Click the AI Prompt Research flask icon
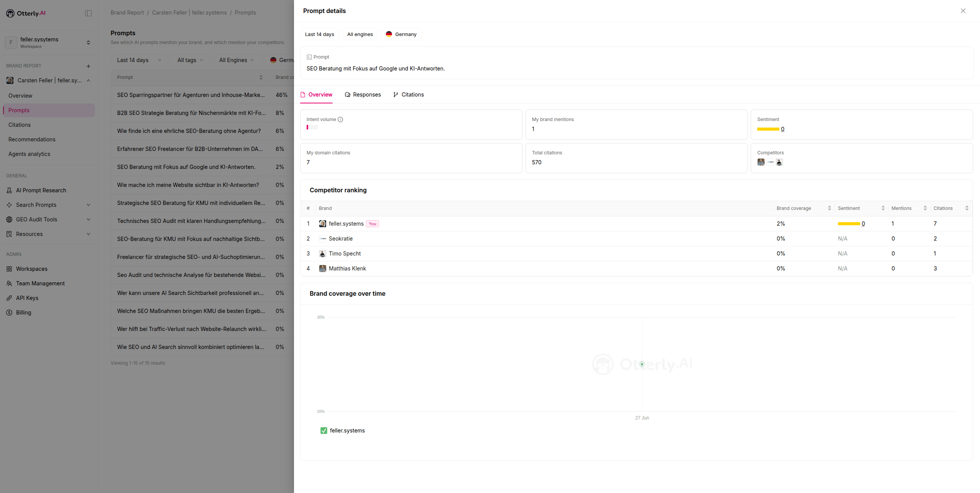 (9, 190)
